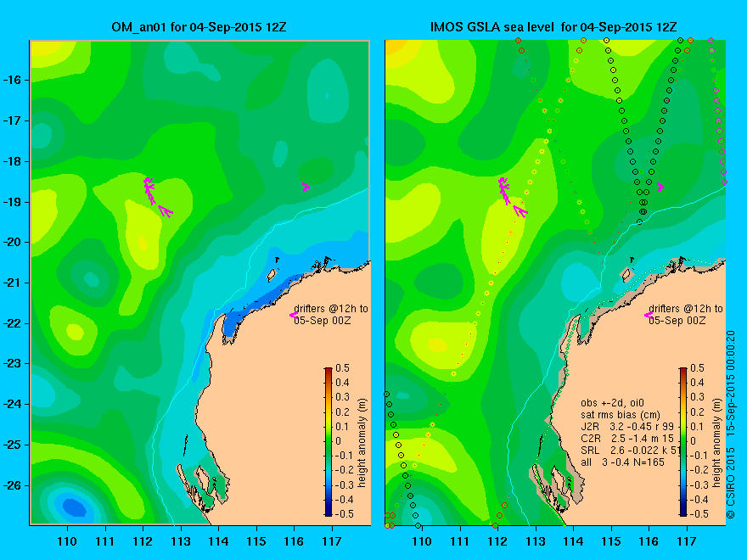This screenshot has width=747, height=560.
Task: Click the 0.3 value on the right map color scale
Action: click(698, 397)
